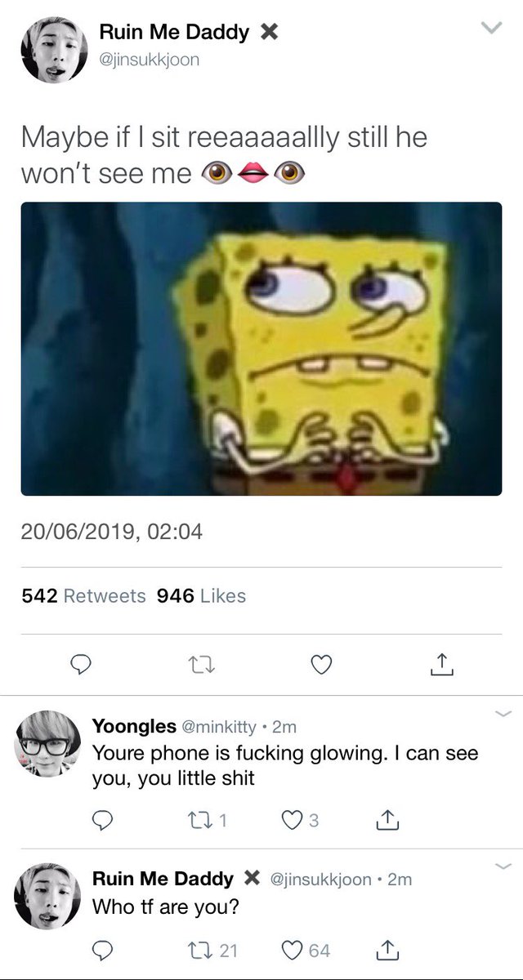Image resolution: width=523 pixels, height=980 pixels.
Task: View the 946 Likes list
Action: coord(201,596)
